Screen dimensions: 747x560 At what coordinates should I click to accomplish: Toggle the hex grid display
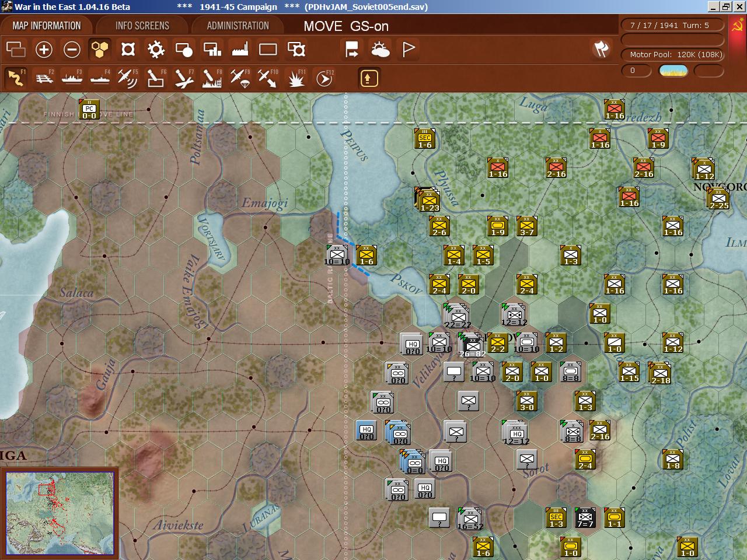(x=100, y=50)
